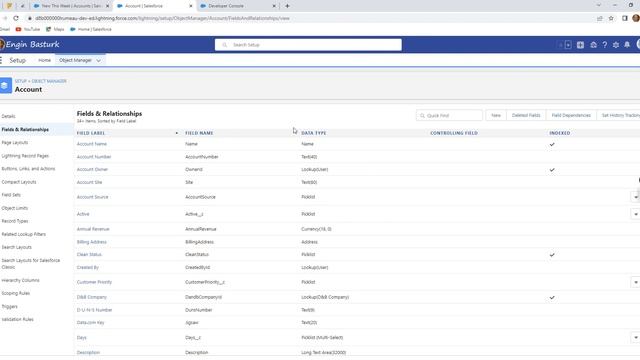The width and height of the screenshot is (640, 360).
Task: Select the Object Manager tab
Action: tap(76, 60)
